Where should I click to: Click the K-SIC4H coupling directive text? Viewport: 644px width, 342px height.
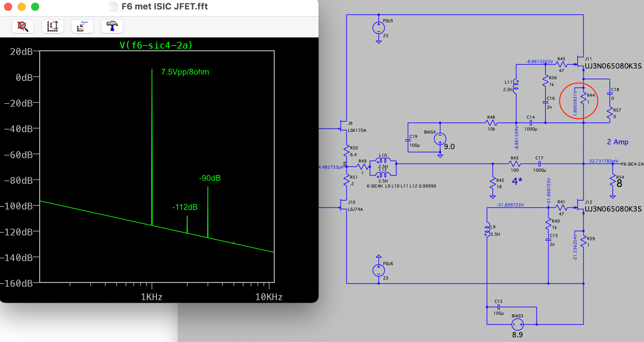401,186
